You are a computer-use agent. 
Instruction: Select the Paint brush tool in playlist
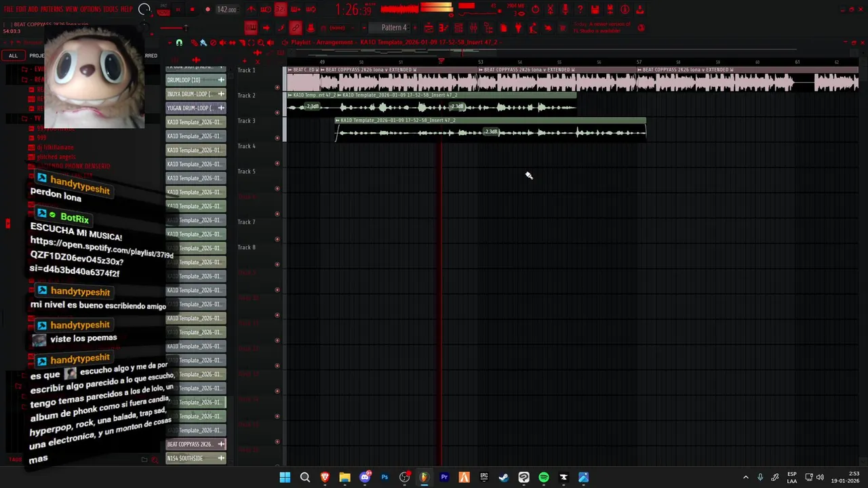click(x=203, y=43)
